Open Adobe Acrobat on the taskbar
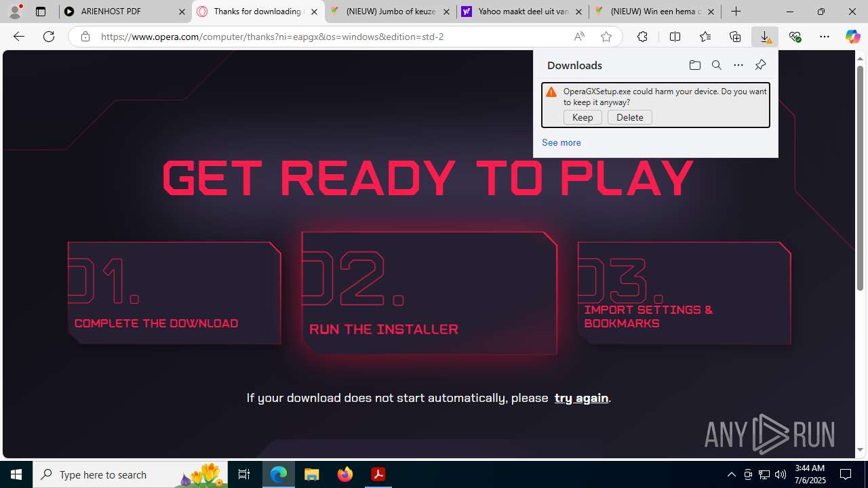This screenshot has height=488, width=868. click(378, 474)
